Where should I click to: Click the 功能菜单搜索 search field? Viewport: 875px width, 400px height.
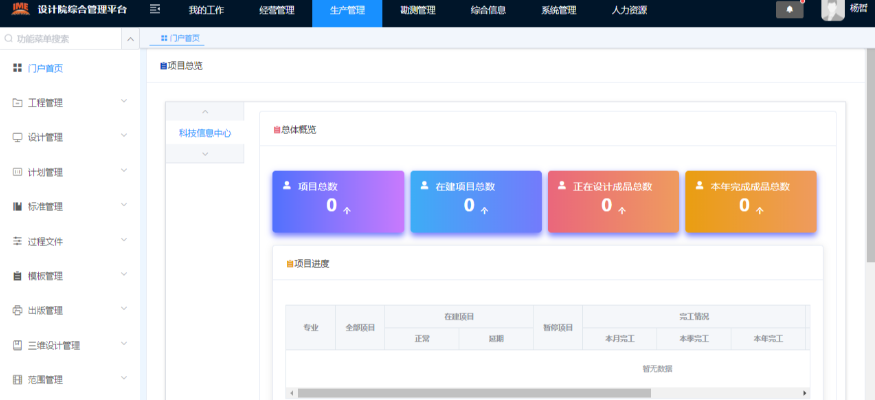65,39
